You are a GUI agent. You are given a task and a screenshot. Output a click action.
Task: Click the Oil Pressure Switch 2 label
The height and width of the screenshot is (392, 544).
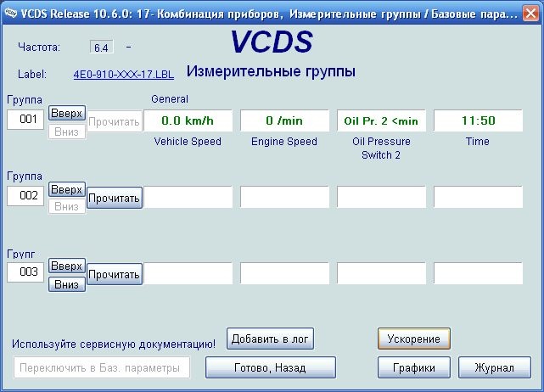pos(381,148)
